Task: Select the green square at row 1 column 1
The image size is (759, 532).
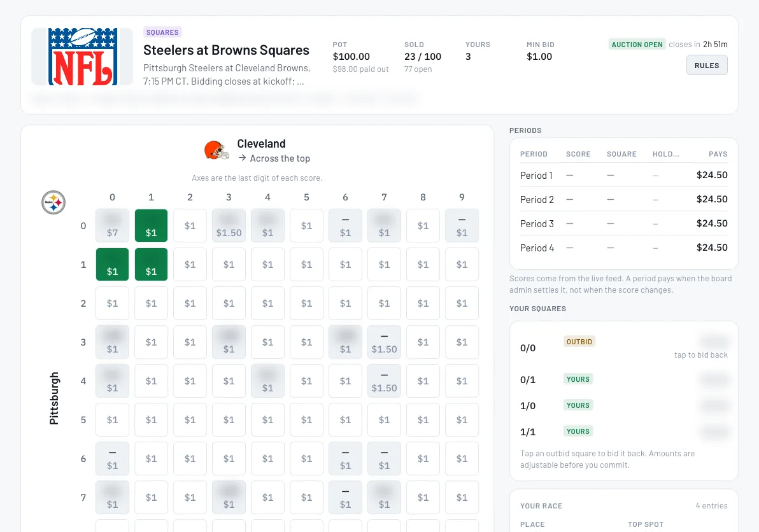Action: (x=151, y=265)
